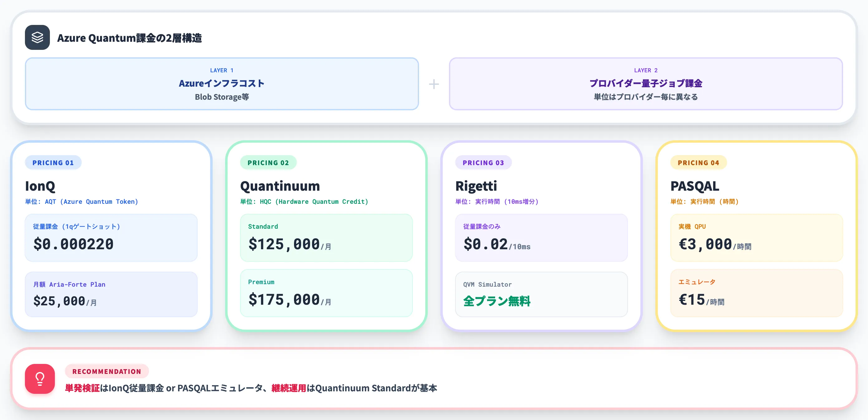This screenshot has height=420, width=868.
Task: Click the 実機 QPU label
Action: 692,227
